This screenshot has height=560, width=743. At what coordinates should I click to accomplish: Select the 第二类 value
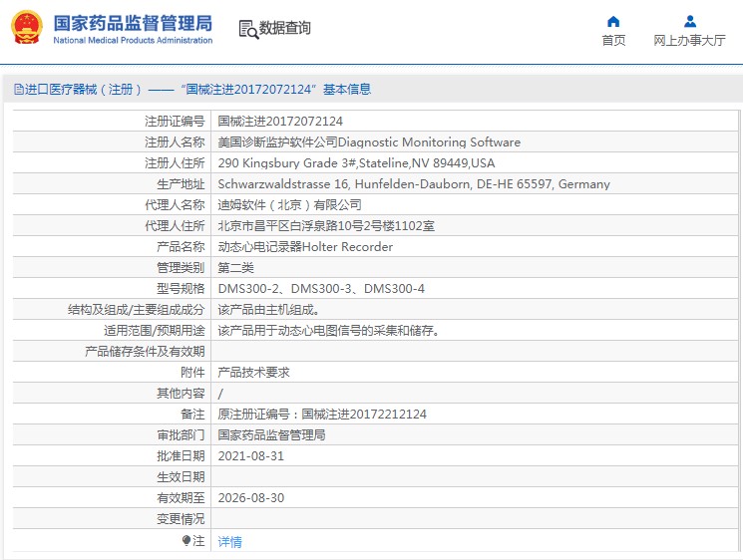pyautogui.click(x=235, y=268)
